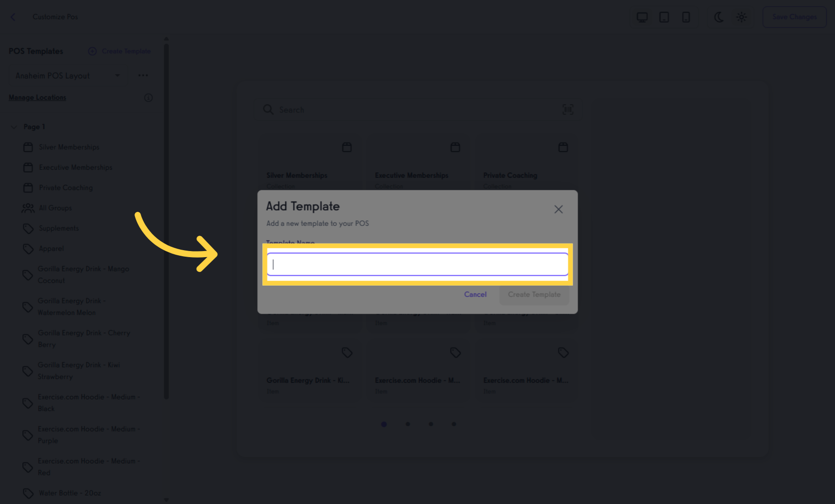Open the template options ellipsis menu
Image resolution: width=835 pixels, height=504 pixels.
point(143,76)
